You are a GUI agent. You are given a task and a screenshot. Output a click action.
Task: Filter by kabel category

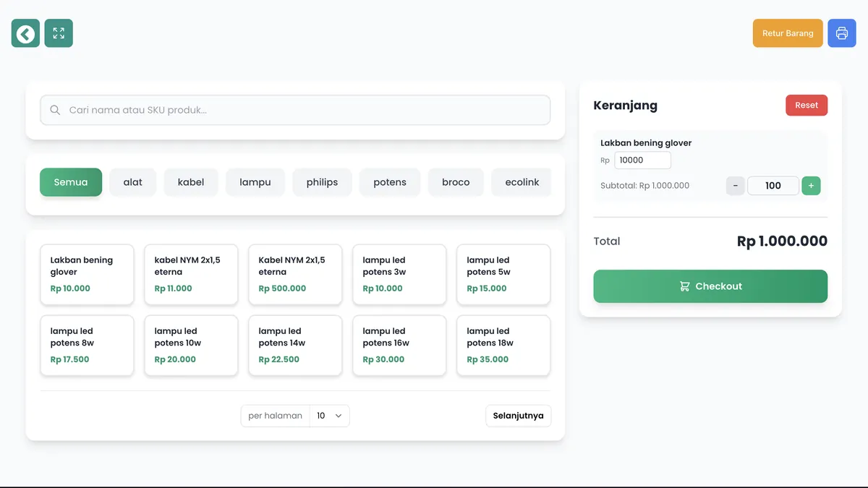click(x=191, y=182)
